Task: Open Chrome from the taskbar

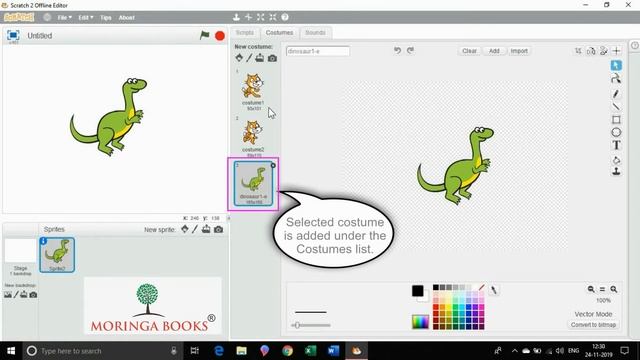Action: (x=288, y=351)
